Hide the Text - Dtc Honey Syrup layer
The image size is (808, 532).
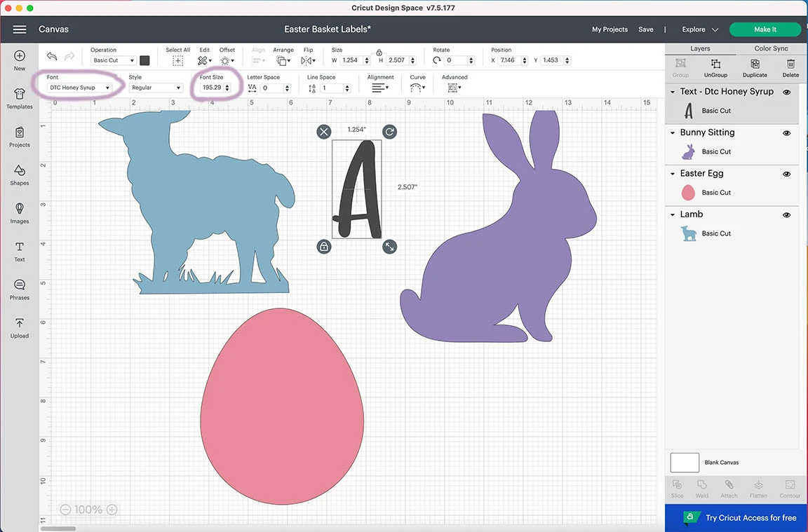(x=786, y=93)
